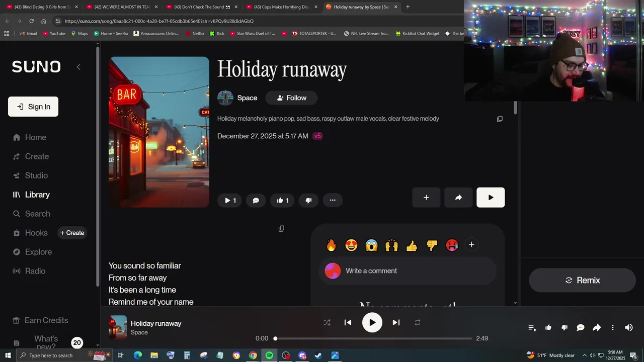Switch to Blind Dating 8 Girls tab

pos(41,7)
